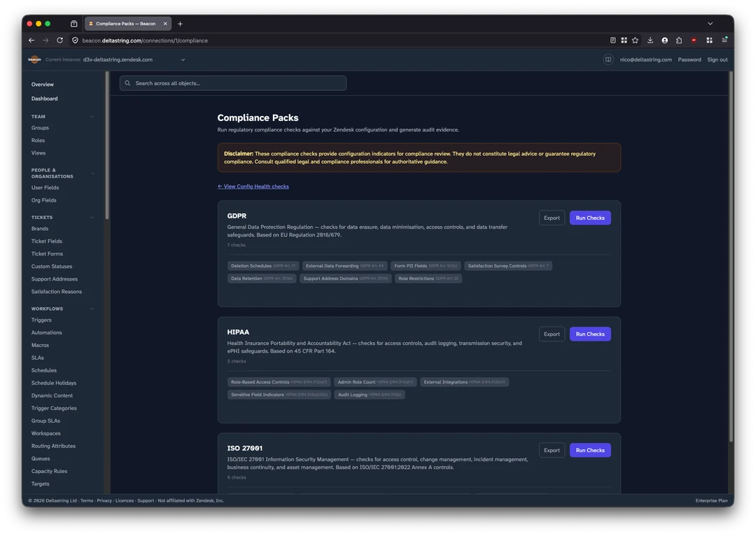Click the bookmark star icon
Screen dimensions: 756x536
pos(636,41)
